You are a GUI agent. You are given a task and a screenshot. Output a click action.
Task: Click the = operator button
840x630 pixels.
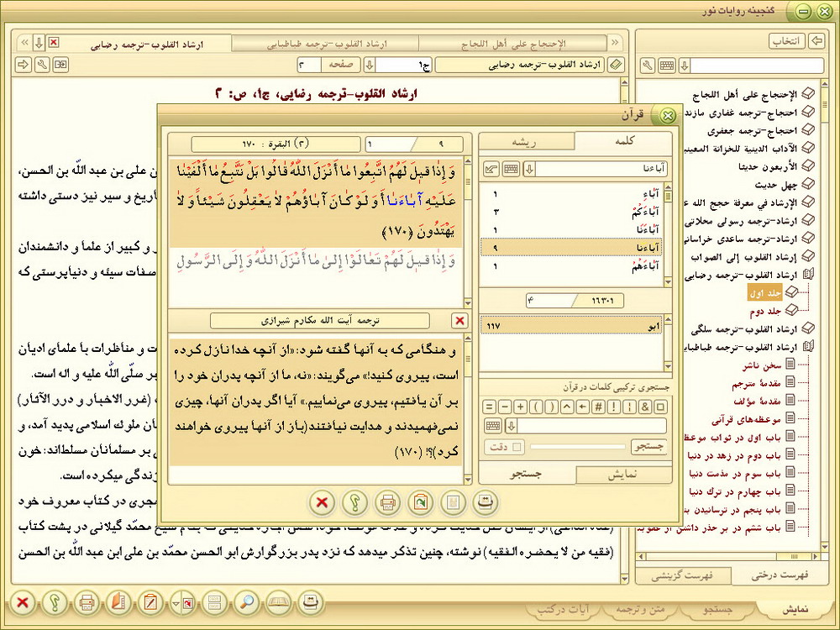(489, 407)
